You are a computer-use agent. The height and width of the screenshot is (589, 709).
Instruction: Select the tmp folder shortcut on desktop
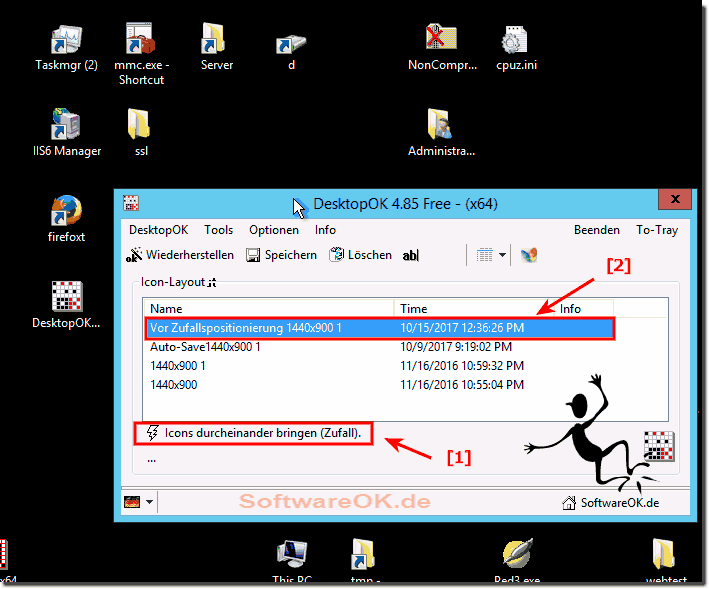pyautogui.click(x=364, y=561)
